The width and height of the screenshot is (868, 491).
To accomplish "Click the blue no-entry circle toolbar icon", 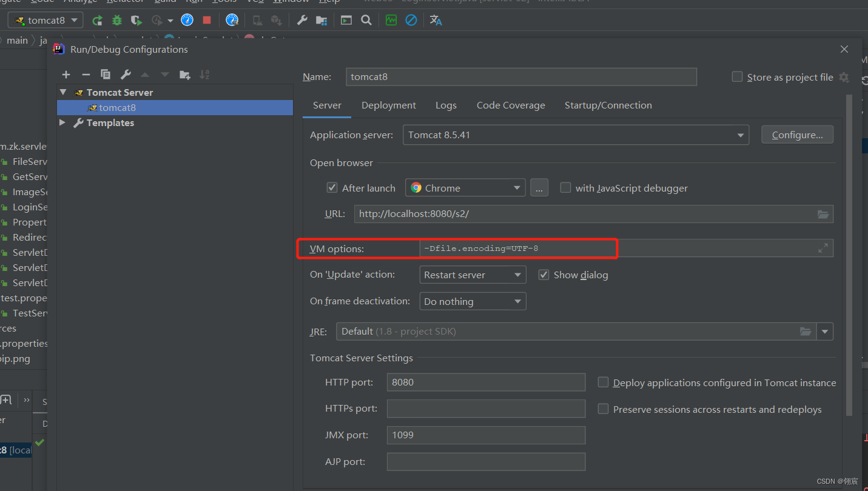I will 411,21.
